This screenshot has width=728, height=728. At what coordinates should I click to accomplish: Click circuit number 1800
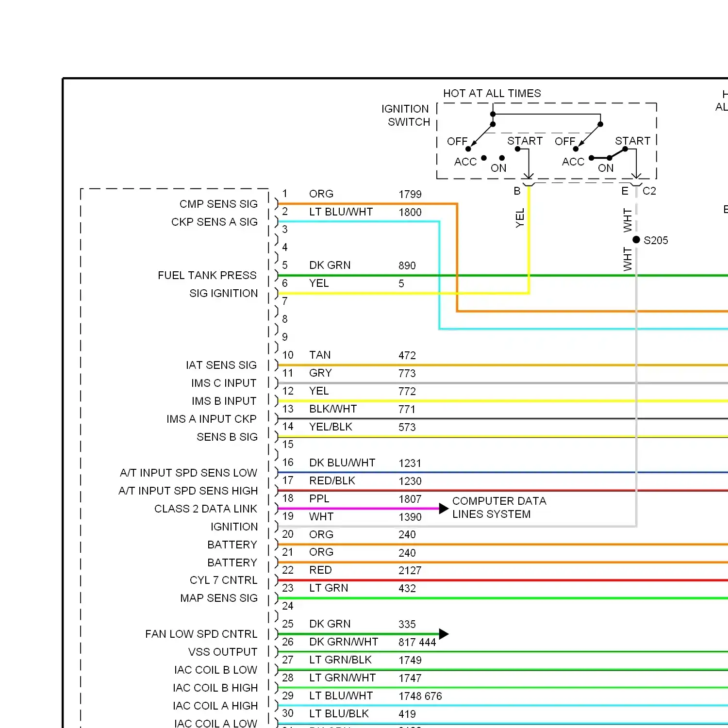click(x=410, y=212)
